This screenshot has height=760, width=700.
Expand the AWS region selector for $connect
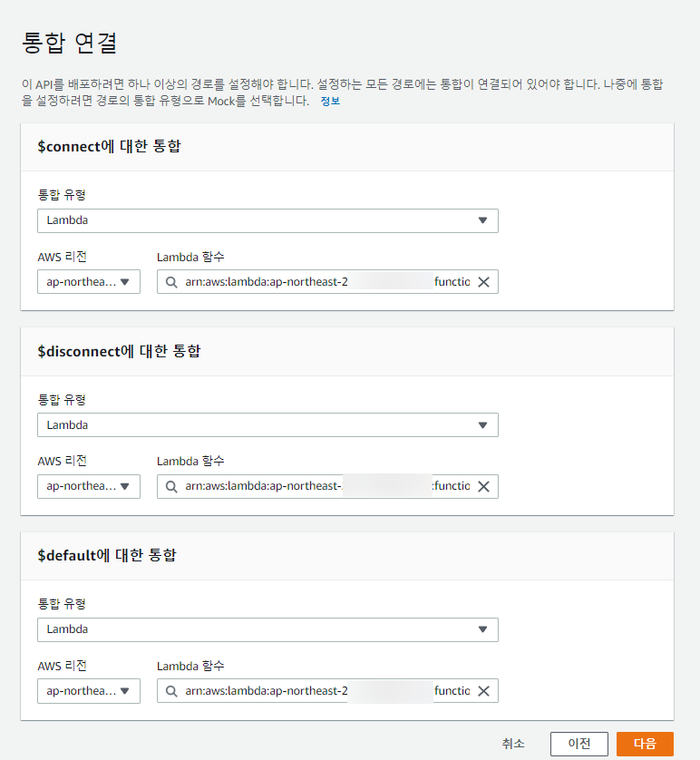[x=89, y=282]
